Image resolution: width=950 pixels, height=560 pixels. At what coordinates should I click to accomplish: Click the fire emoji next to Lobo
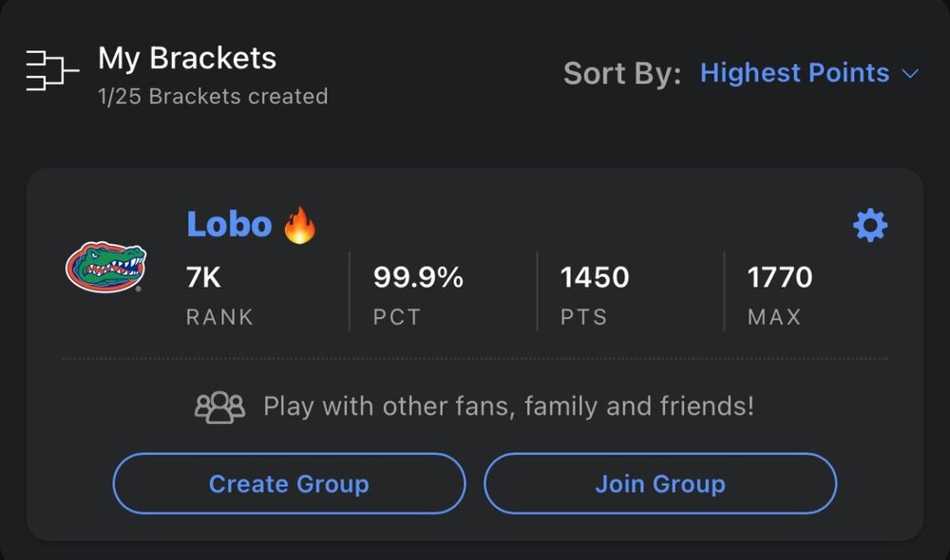(x=300, y=226)
